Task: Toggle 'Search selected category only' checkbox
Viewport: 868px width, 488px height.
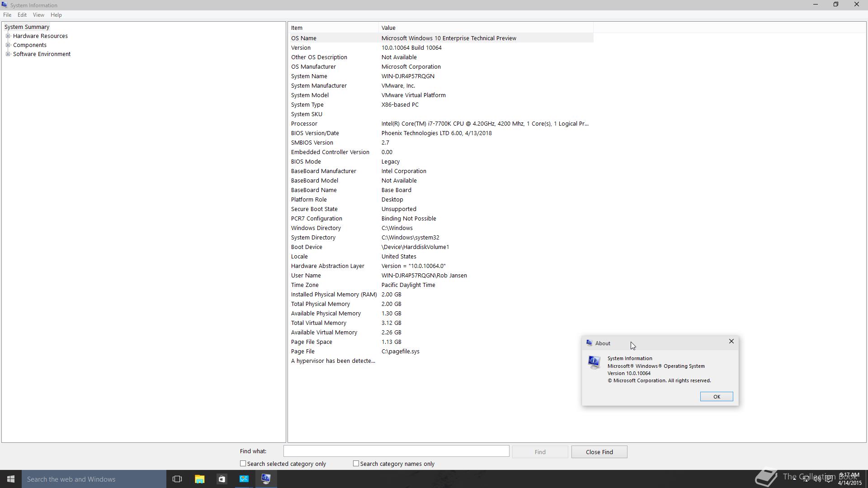Action: pyautogui.click(x=243, y=464)
